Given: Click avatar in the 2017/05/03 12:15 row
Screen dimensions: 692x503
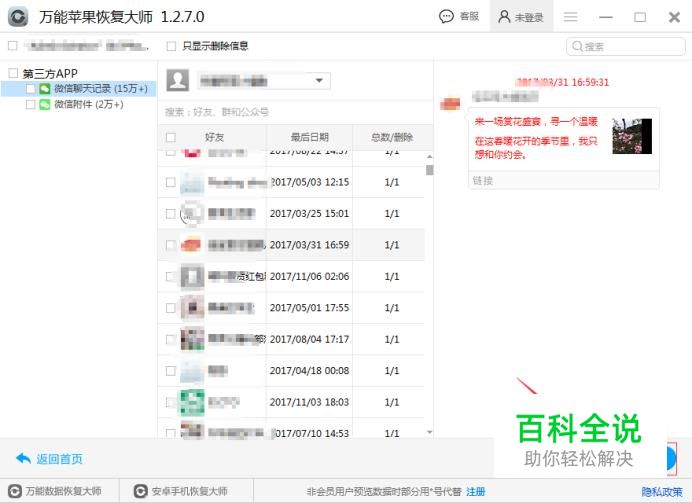Looking at the screenshot, I should pos(192,183).
